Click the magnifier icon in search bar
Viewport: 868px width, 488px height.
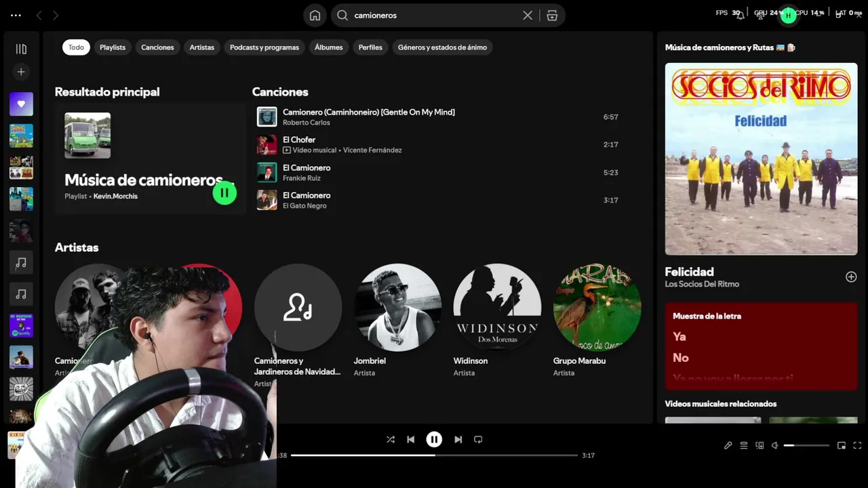pyautogui.click(x=342, y=15)
